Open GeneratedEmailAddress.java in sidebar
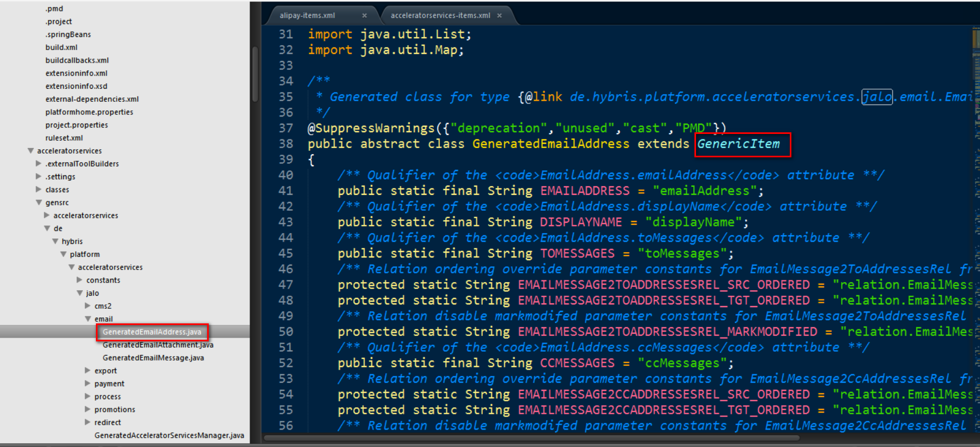Viewport: 980px width, 447px height. pos(152,332)
